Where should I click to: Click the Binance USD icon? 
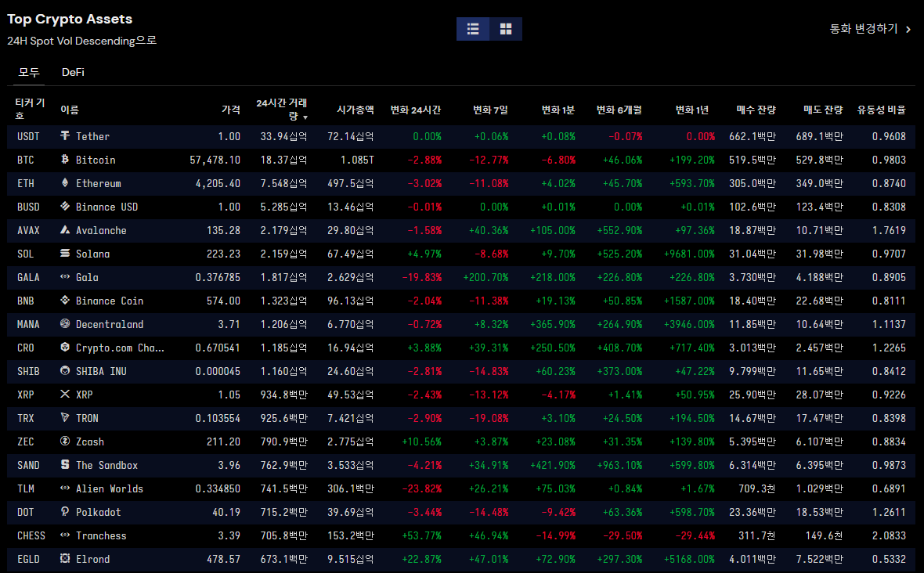(x=65, y=207)
